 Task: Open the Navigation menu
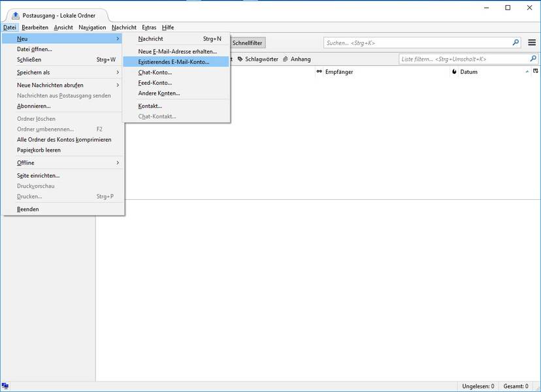tap(92, 27)
